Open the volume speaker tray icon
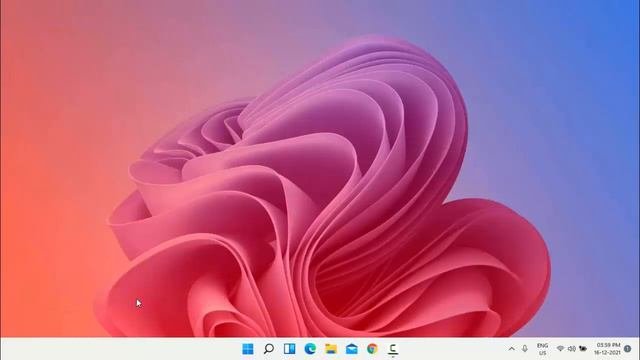Screen dimensions: 640x360 (572, 349)
